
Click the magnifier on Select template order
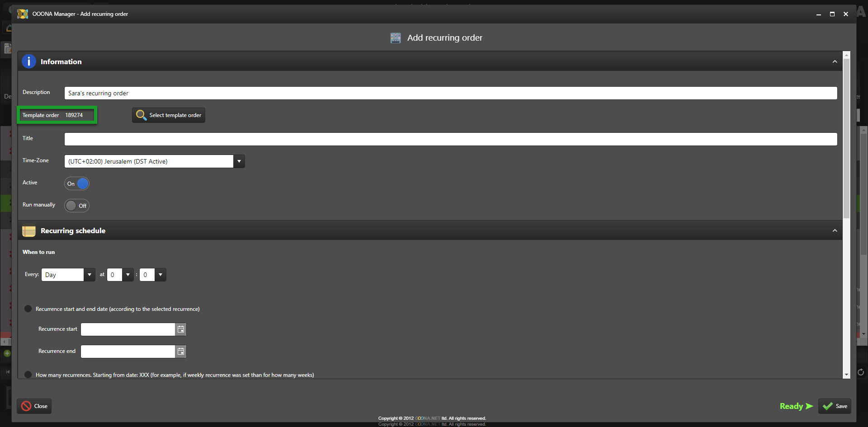point(141,115)
